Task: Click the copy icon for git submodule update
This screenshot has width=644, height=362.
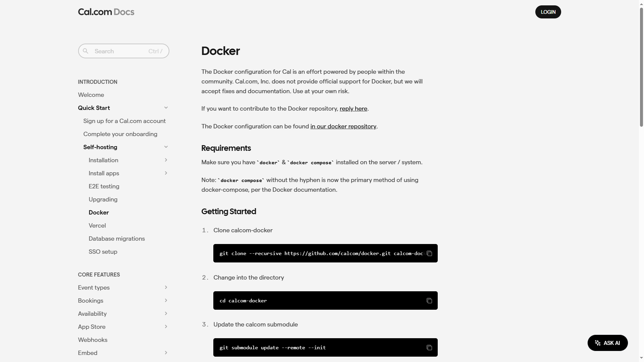Action: (x=429, y=347)
